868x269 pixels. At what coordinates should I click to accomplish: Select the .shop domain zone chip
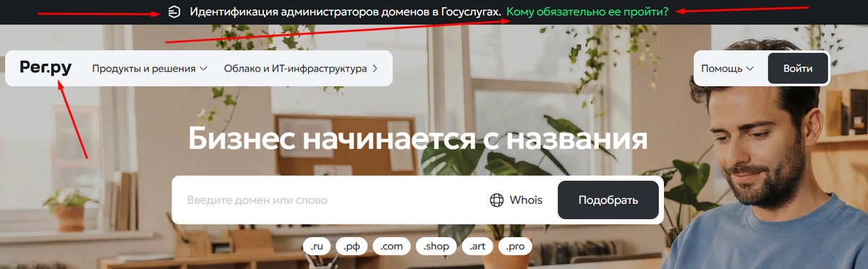437,247
